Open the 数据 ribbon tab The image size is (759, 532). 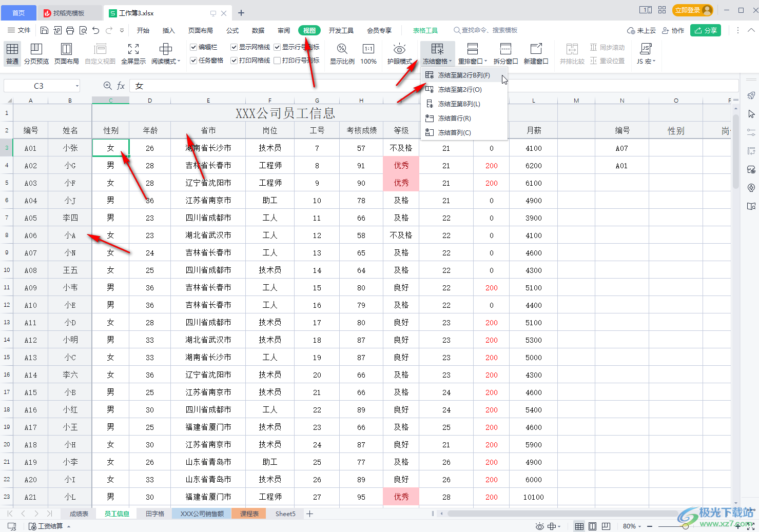pos(258,30)
